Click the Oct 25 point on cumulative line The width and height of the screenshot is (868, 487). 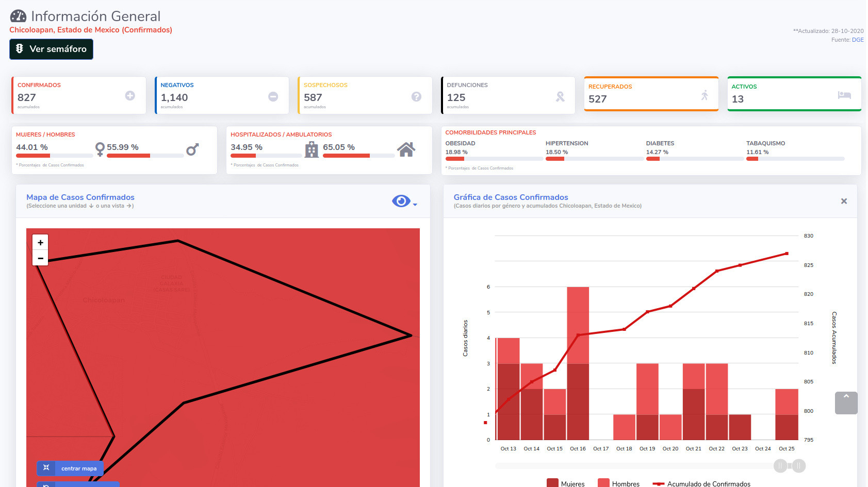click(787, 254)
